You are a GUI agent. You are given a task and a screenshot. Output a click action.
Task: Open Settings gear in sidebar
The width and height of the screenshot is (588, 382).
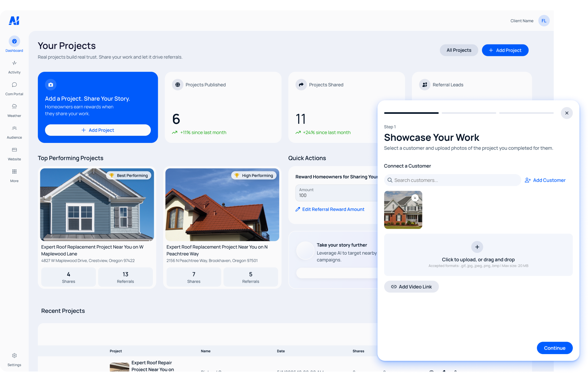[14, 356]
